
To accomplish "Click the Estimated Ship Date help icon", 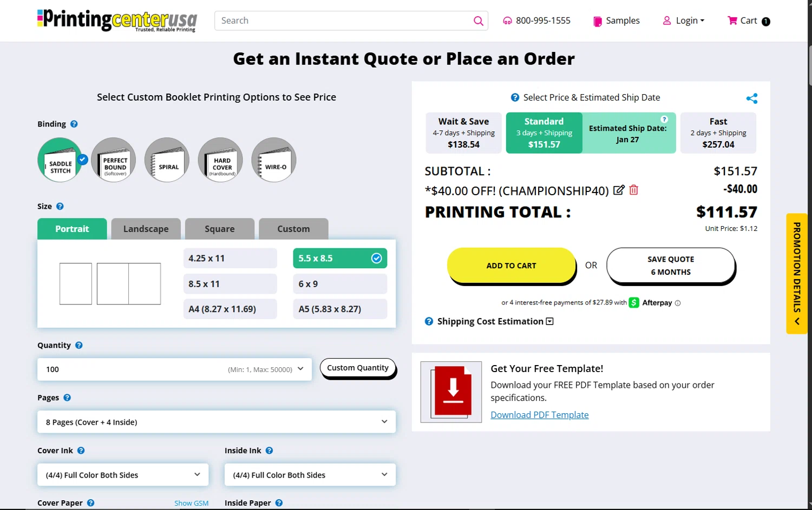I will (x=664, y=119).
